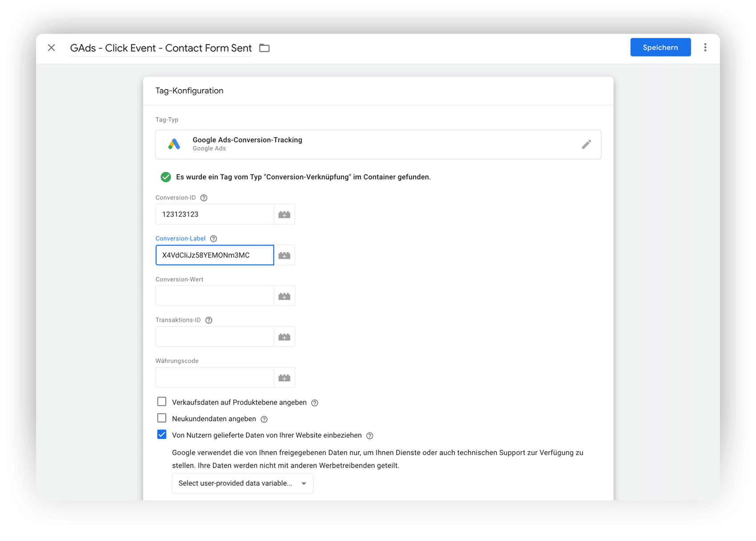Click the Conversion-Wert input field
This screenshot has width=756, height=541.
click(x=215, y=296)
